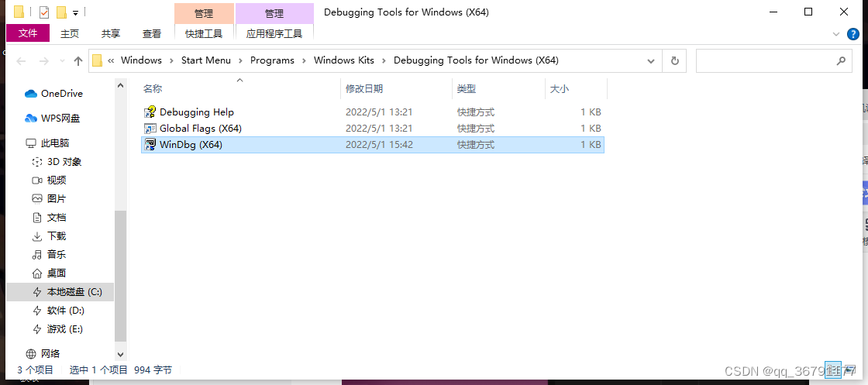Open the 快捷工具 ribbon tab
The image size is (868, 385).
205,34
